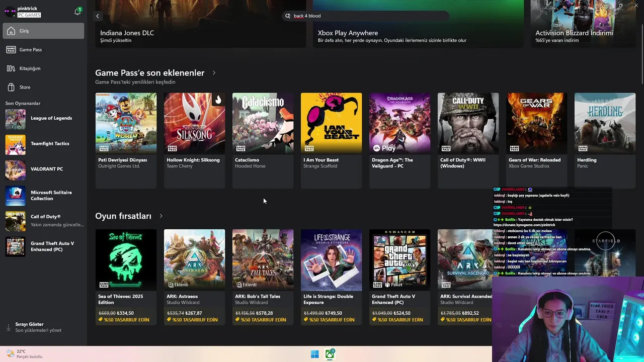Viewport: 644px width, 362px height.
Task: Open Game Pass'e son eklenenler heading
Action: pos(149,73)
